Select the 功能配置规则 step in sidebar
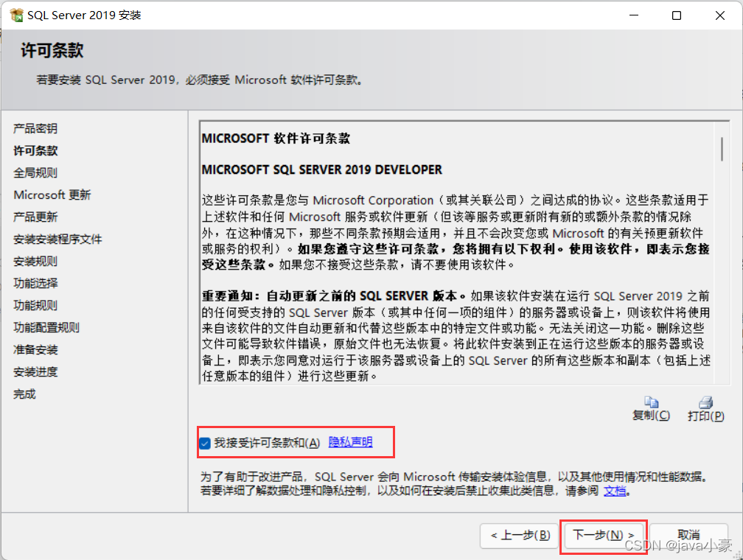This screenshot has height=560, width=743. click(x=46, y=328)
